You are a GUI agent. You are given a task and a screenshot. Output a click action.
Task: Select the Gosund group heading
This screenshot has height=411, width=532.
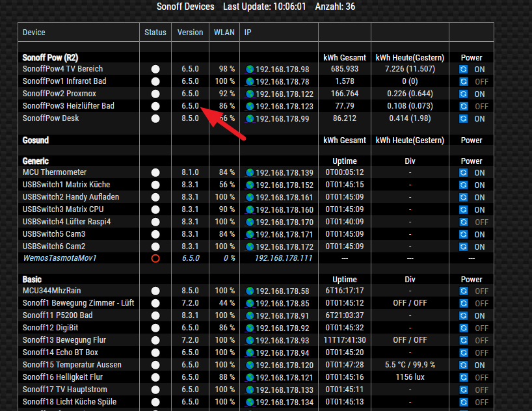36,140
